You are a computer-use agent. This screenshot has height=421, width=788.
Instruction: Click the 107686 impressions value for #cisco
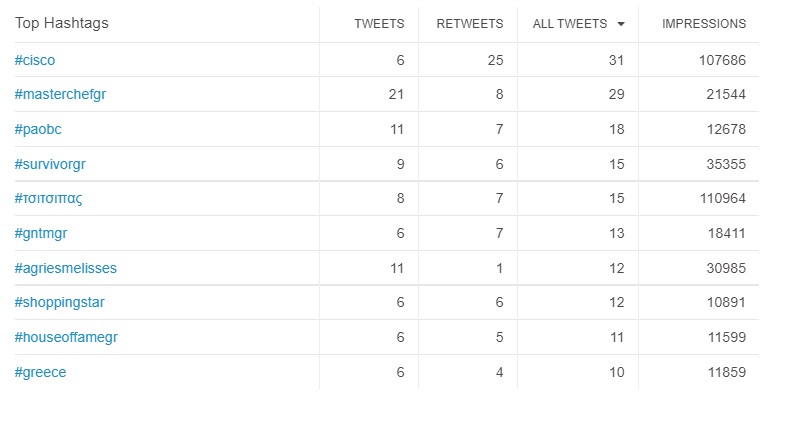tap(720, 60)
